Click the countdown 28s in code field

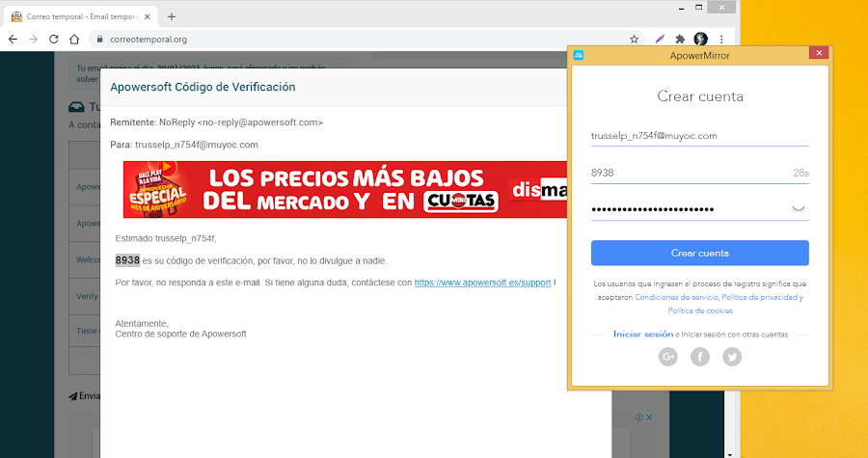[x=800, y=174]
